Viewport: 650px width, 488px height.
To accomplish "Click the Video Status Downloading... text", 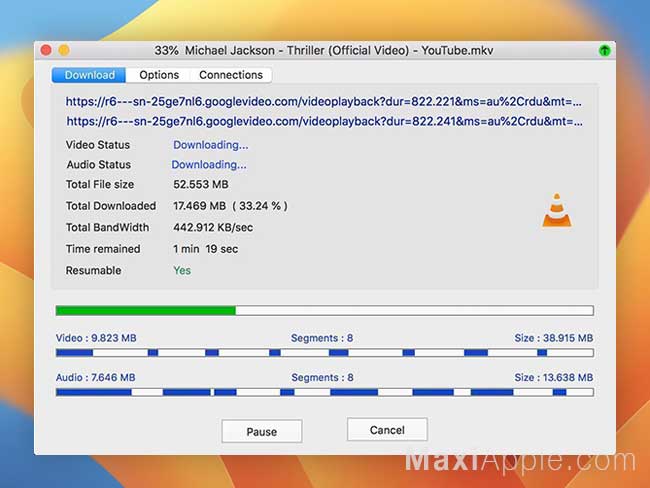I will click(211, 145).
